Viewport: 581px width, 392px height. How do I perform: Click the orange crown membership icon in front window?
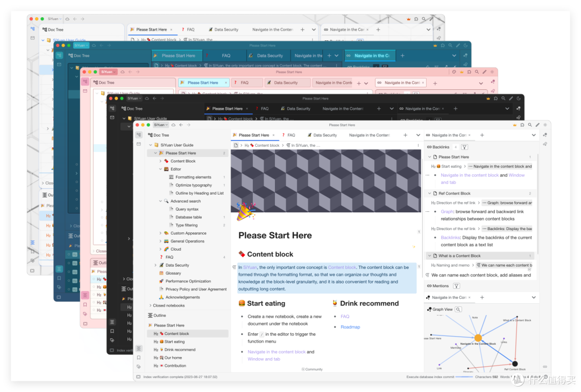tap(514, 125)
